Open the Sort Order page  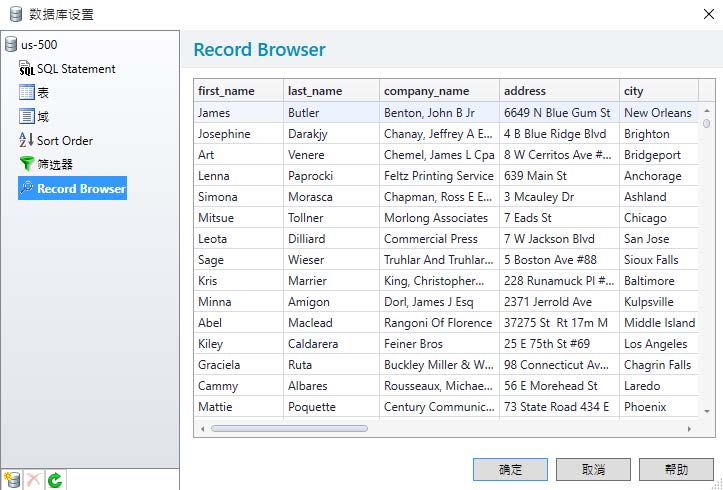[x=64, y=141]
